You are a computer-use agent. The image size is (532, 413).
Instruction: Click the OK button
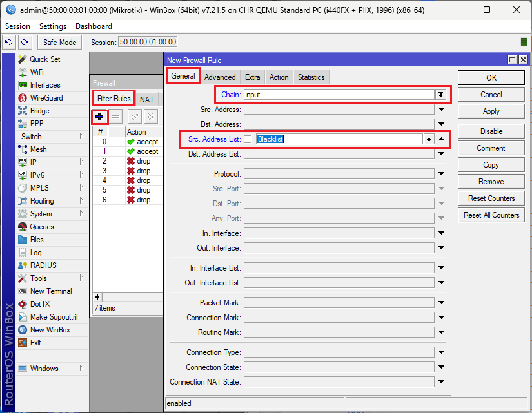coord(491,78)
